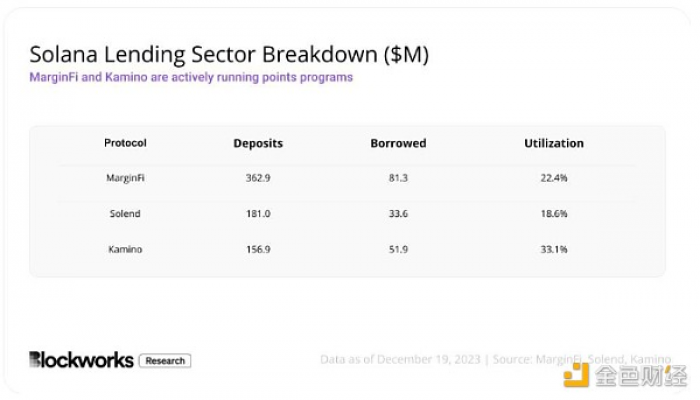The width and height of the screenshot is (700, 400).
Task: Select the Utilization column header
Action: 554,143
